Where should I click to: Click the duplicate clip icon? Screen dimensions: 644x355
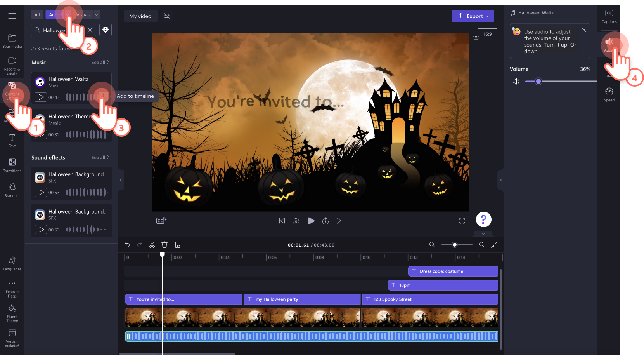(177, 245)
